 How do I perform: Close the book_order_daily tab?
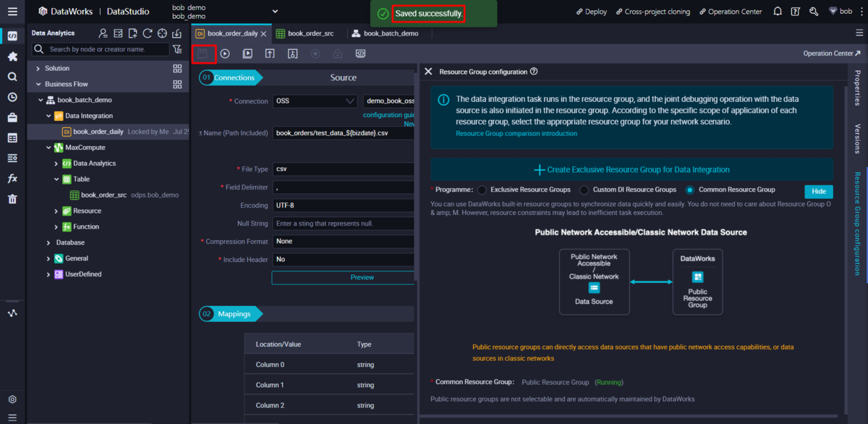[263, 33]
